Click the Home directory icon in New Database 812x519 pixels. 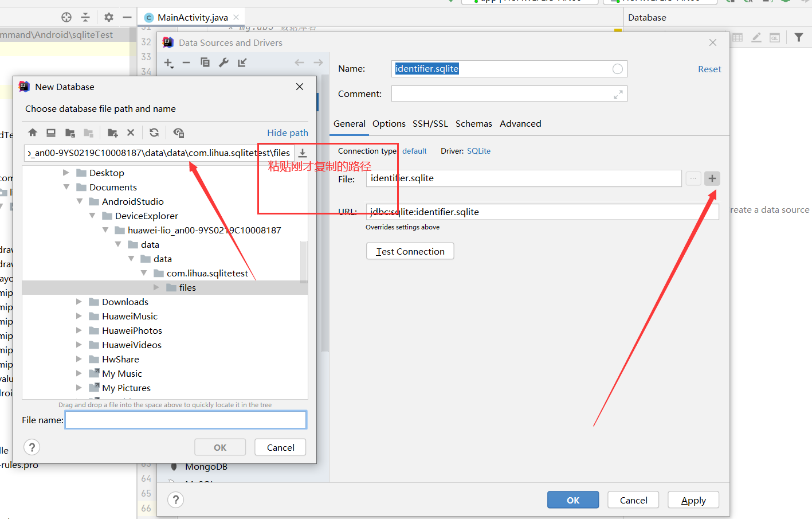pos(33,132)
